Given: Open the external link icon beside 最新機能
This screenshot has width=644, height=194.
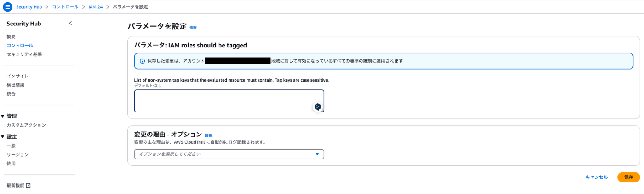Looking at the screenshot, I should click(28, 185).
